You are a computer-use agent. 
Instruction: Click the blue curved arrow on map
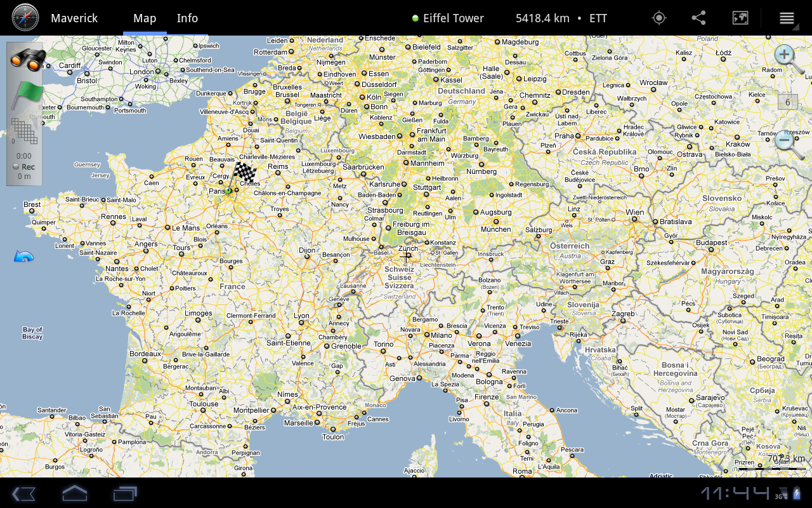pyautogui.click(x=23, y=255)
